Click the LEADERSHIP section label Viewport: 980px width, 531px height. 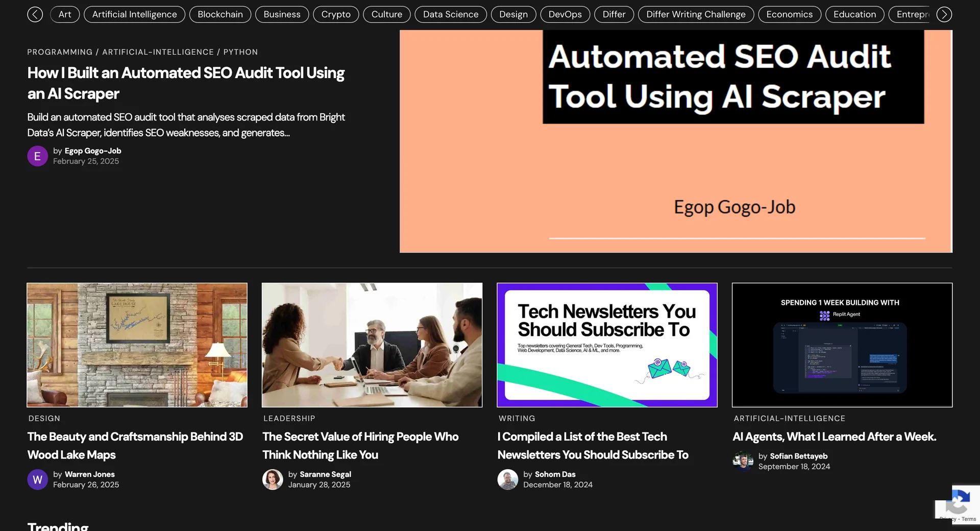(x=289, y=418)
